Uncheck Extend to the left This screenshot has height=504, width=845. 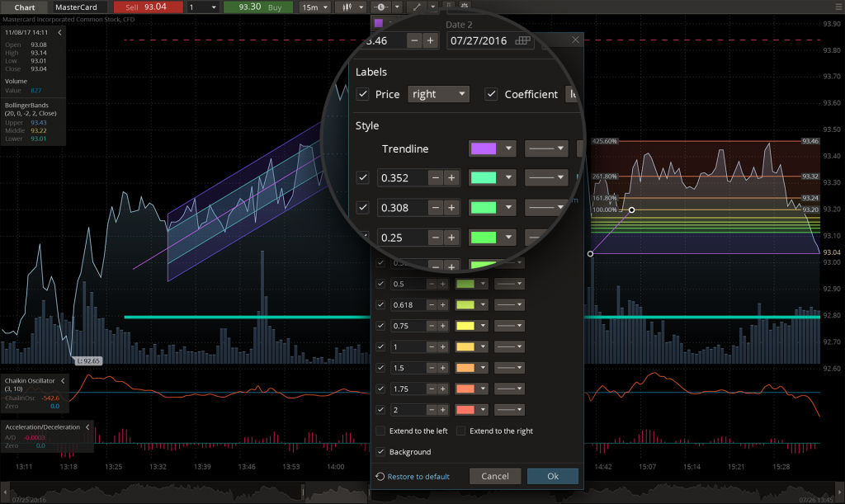[x=380, y=430]
